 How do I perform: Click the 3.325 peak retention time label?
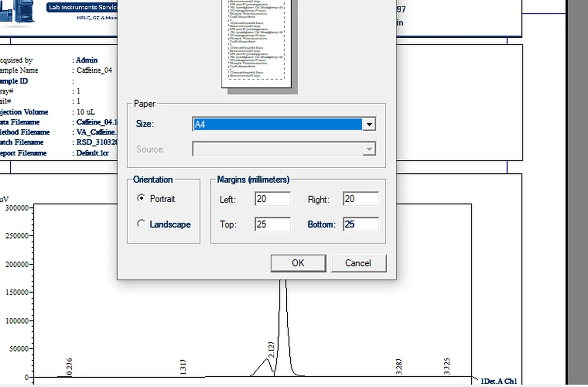pos(447,366)
